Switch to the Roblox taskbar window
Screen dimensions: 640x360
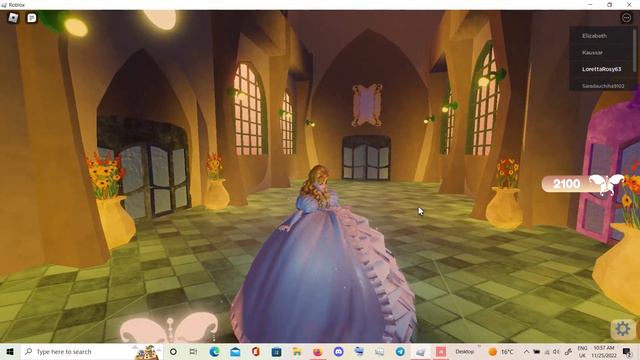click(420, 351)
